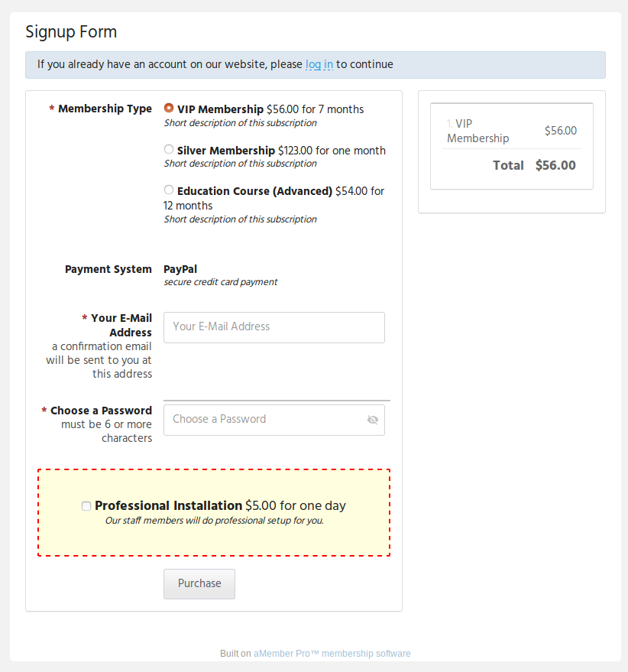This screenshot has width=628, height=672.
Task: Click the Total $56.00 amount
Action: click(555, 165)
